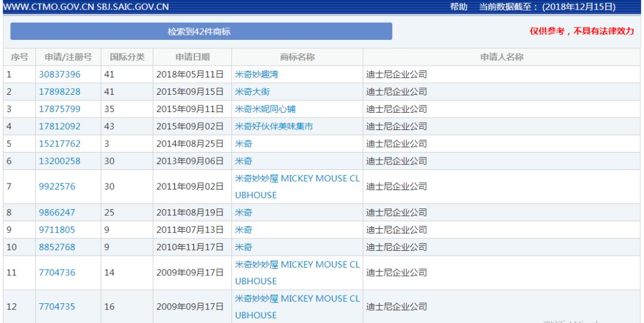Screen dimensions: 644x323
Task: Click the 检索到42件商标 results bar
Action: [202, 31]
